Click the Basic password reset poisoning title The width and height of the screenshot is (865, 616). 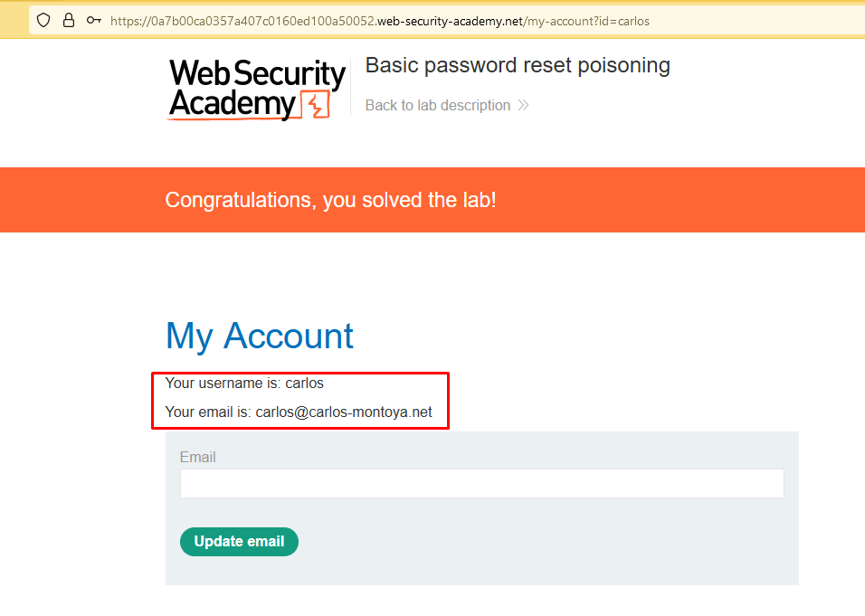point(518,65)
